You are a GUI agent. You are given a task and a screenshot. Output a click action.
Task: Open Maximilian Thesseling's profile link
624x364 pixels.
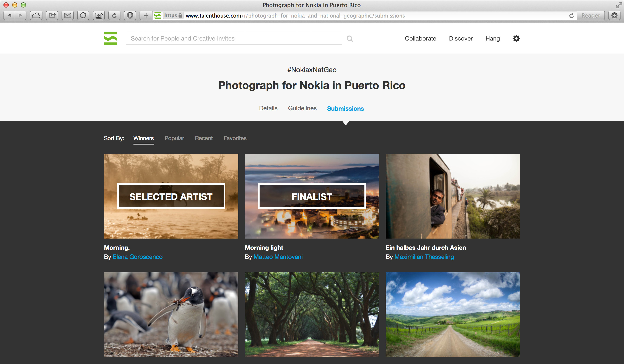pyautogui.click(x=424, y=257)
